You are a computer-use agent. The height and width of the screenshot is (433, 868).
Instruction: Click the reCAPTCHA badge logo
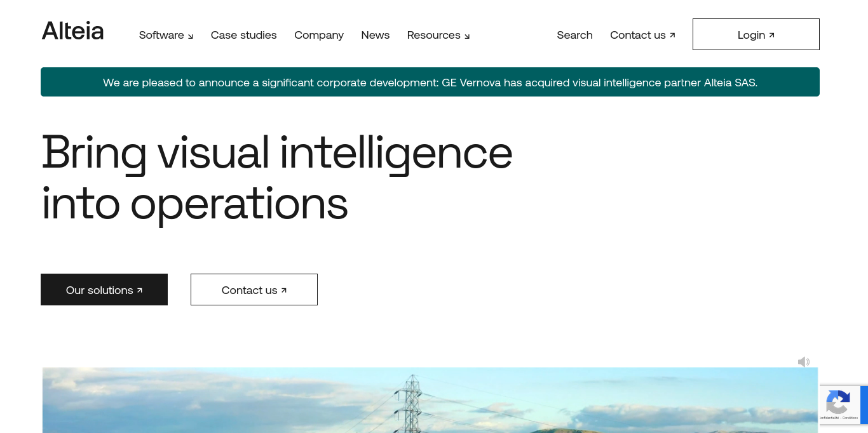(838, 402)
